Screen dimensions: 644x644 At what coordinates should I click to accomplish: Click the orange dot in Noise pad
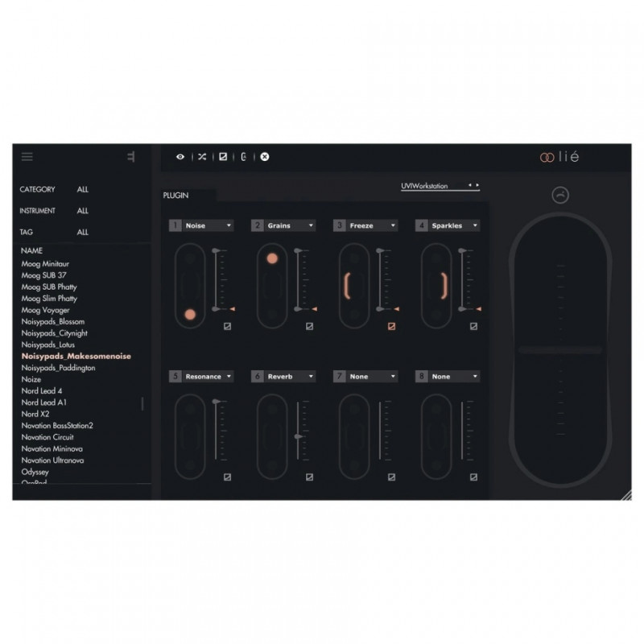click(x=190, y=315)
